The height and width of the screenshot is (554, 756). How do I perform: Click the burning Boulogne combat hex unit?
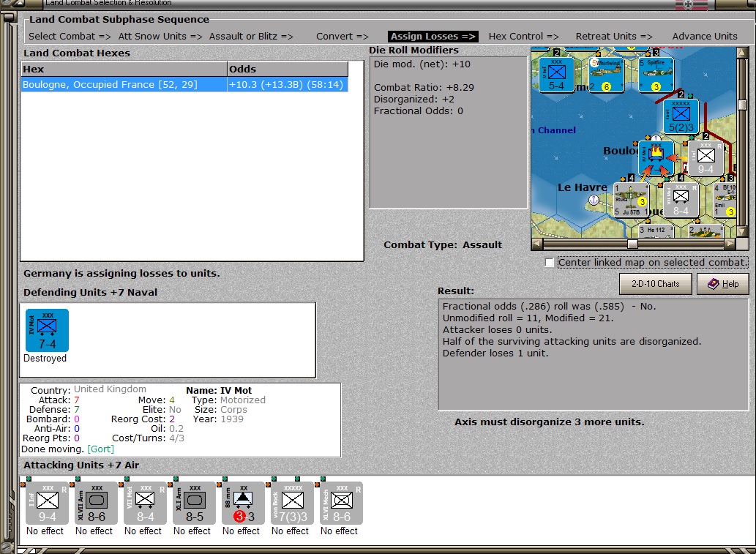click(x=656, y=158)
